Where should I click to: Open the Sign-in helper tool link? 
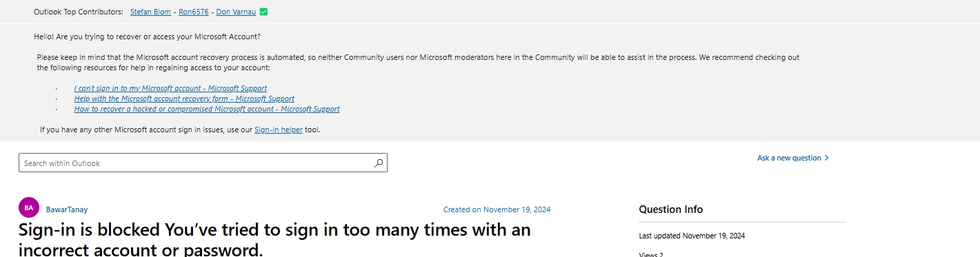[279, 130]
